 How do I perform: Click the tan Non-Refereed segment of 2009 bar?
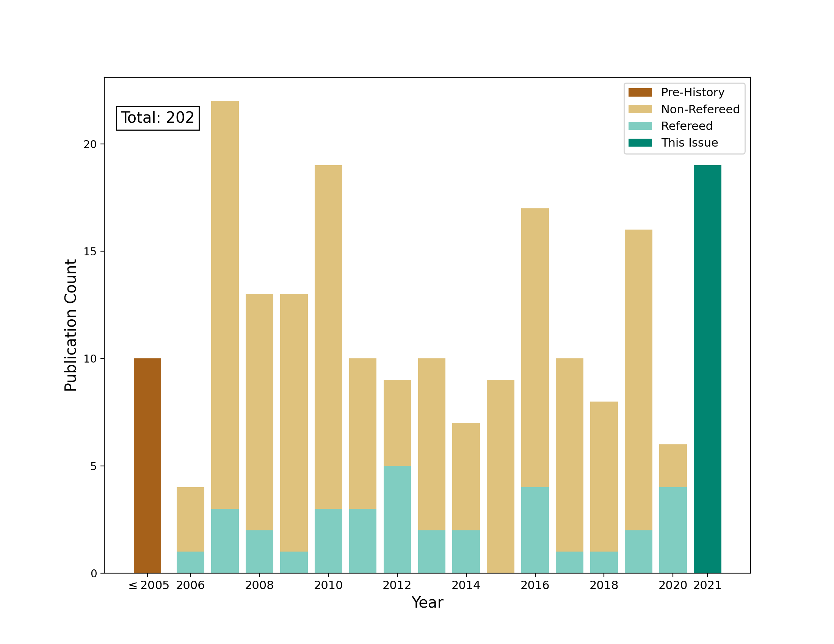(x=294, y=423)
